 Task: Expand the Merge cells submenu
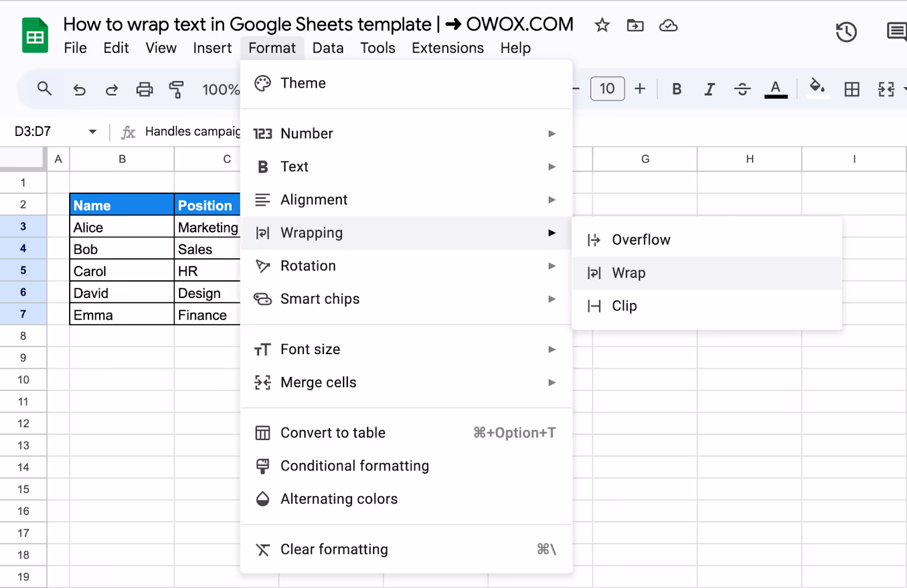[x=406, y=382]
